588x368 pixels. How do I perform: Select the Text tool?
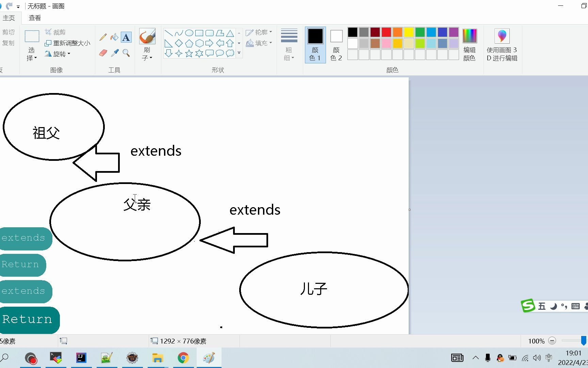click(126, 36)
